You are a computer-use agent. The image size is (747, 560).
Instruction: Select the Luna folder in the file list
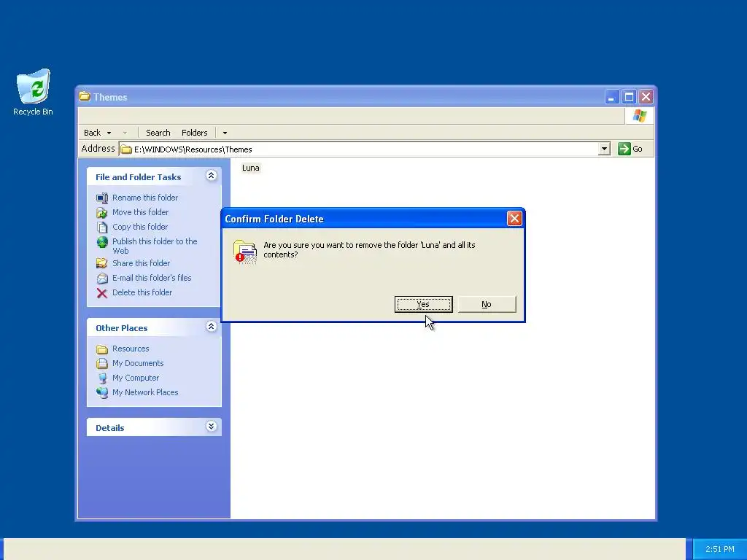[251, 168]
